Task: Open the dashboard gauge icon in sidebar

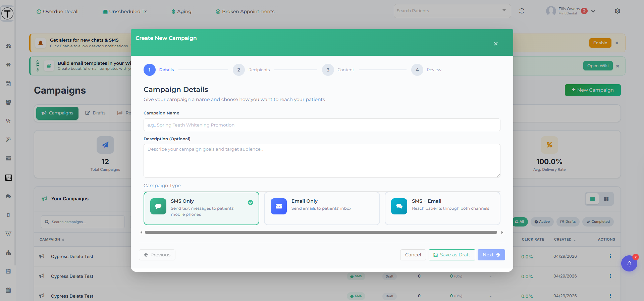Action: [x=8, y=46]
